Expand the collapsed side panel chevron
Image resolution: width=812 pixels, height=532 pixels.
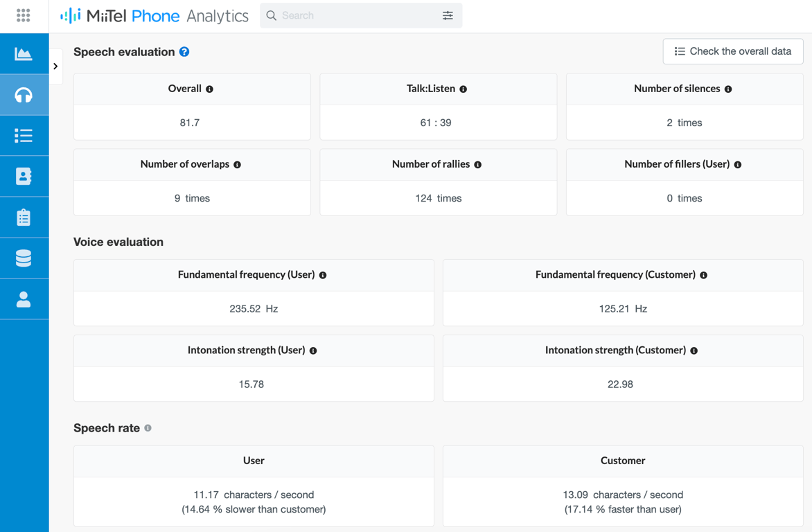(56, 66)
